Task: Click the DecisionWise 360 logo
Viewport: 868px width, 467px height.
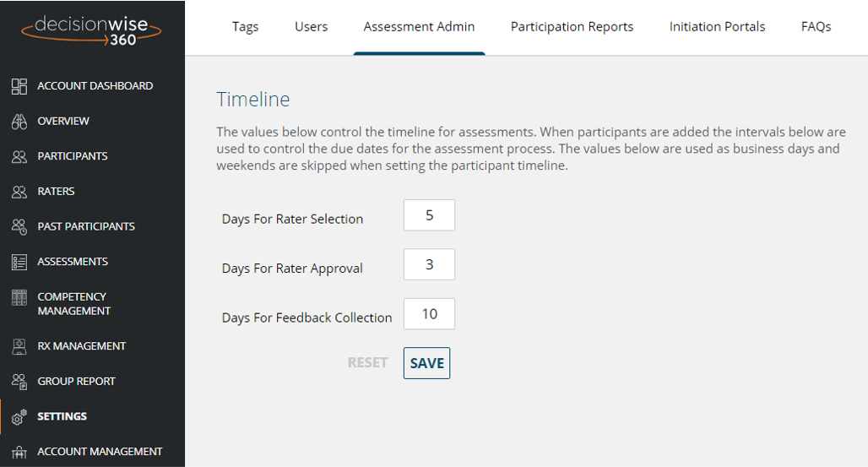Action: click(x=92, y=30)
